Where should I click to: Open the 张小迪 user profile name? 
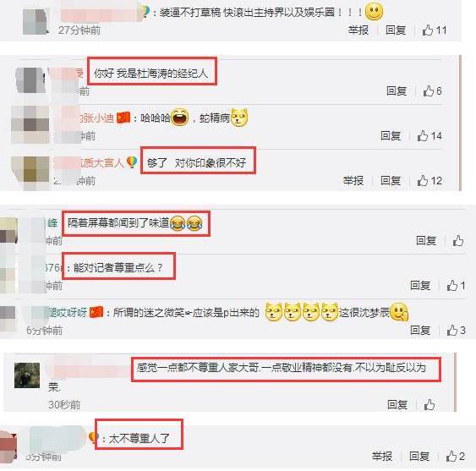pyautogui.click(x=96, y=118)
